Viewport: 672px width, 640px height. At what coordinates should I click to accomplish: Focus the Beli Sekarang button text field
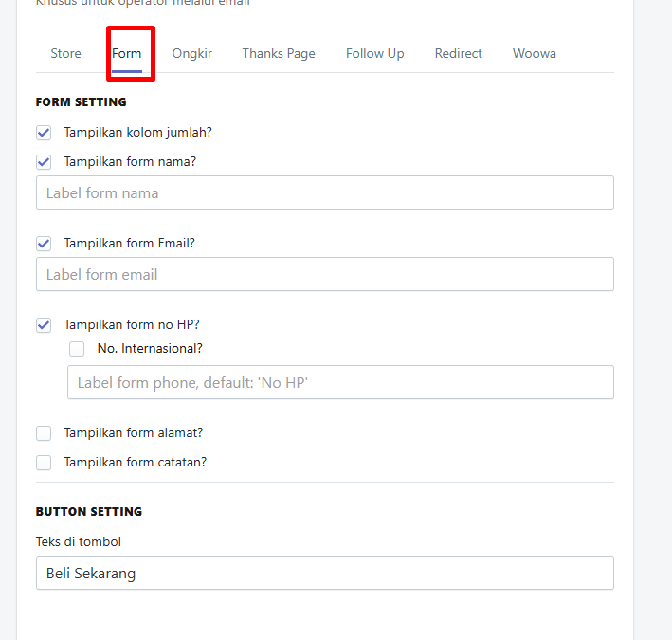325,573
